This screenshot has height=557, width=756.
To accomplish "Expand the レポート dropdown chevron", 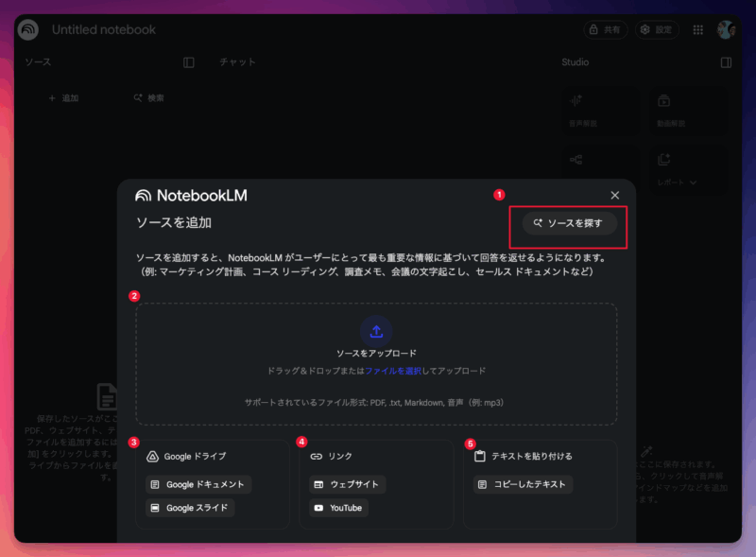I will (694, 183).
